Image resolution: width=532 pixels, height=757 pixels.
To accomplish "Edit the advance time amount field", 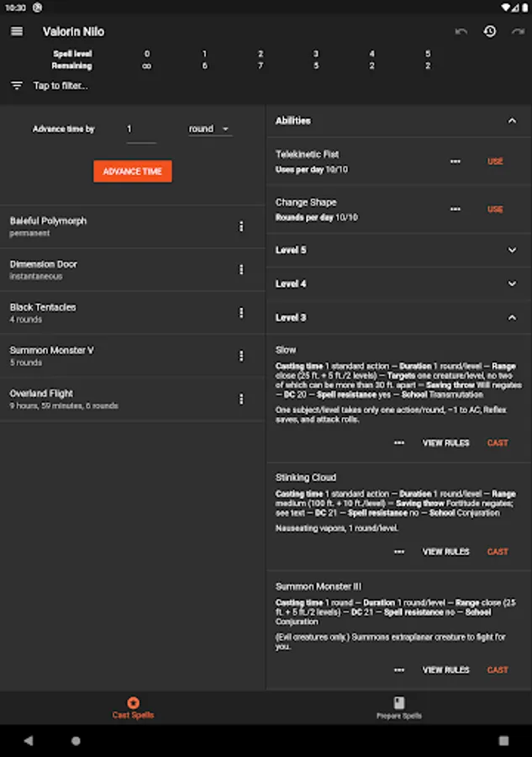I will click(x=140, y=130).
